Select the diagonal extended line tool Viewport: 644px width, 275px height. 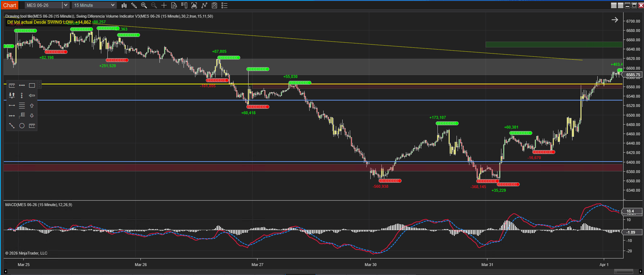(x=12, y=126)
